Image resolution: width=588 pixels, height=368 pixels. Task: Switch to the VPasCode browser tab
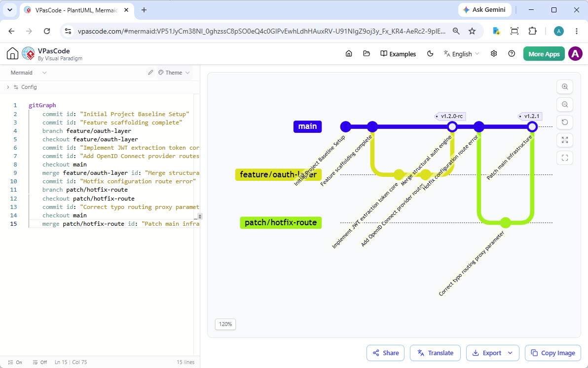76,10
